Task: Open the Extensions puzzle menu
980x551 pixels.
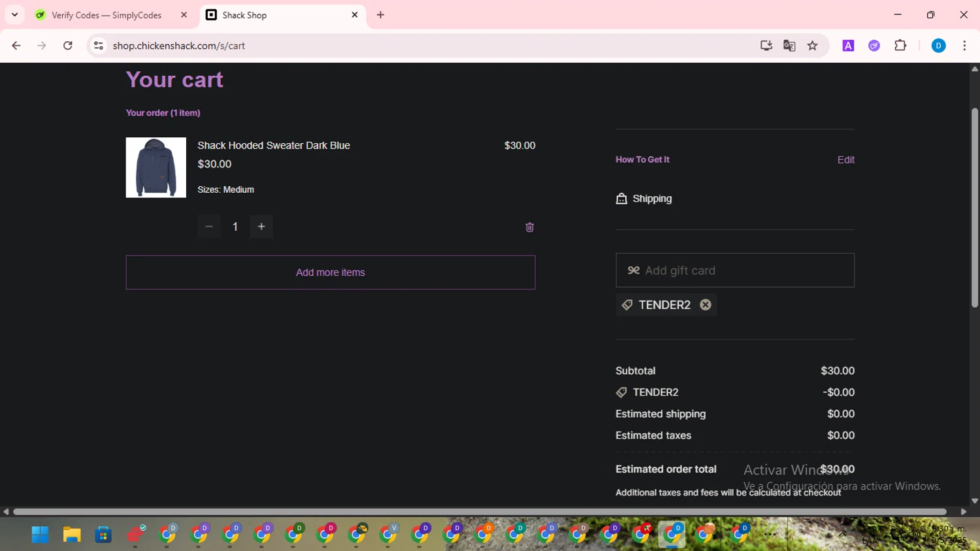Action: [900, 46]
